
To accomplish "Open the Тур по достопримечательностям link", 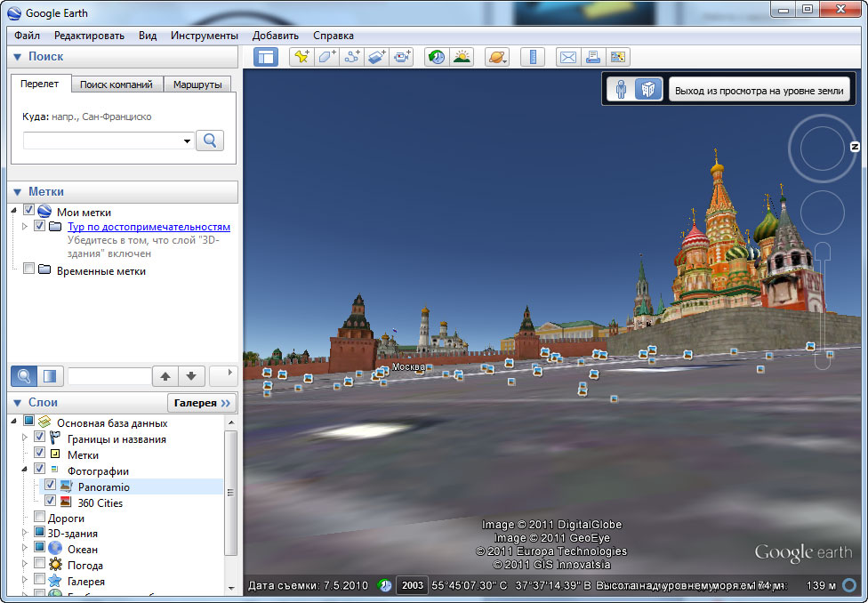I will click(x=149, y=227).
